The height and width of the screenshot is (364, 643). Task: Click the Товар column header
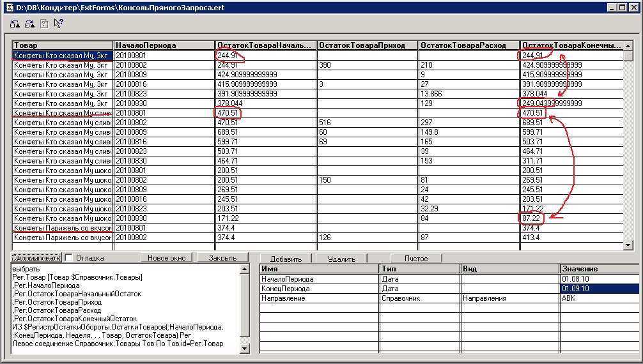[x=63, y=45]
